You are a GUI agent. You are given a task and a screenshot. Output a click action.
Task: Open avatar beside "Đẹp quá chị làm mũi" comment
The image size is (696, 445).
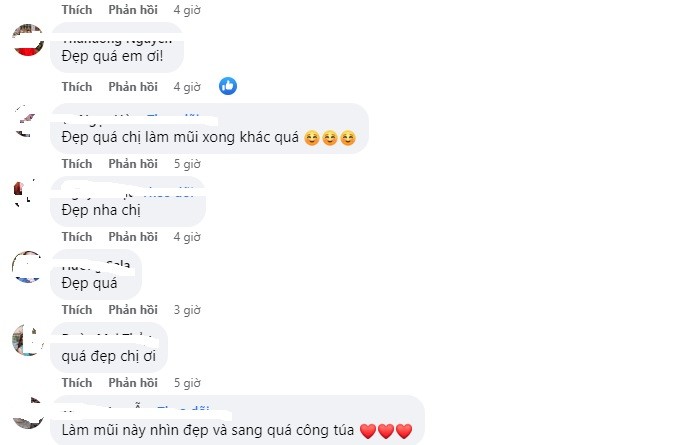[28, 121]
